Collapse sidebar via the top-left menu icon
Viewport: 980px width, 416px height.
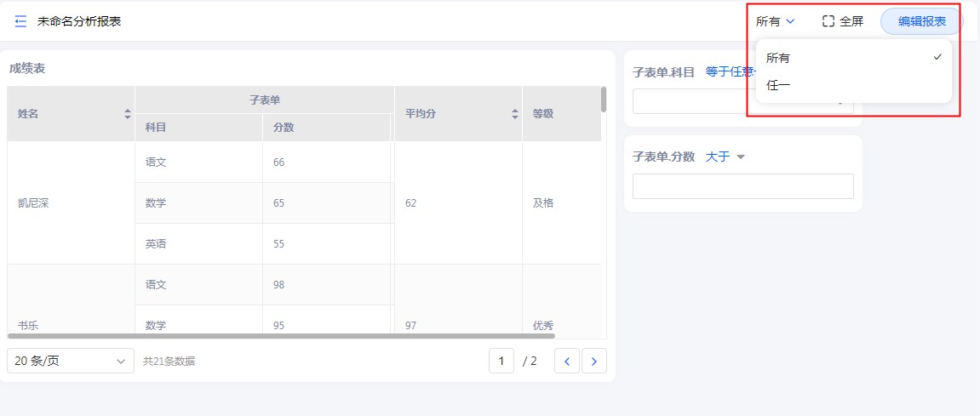click(x=20, y=21)
